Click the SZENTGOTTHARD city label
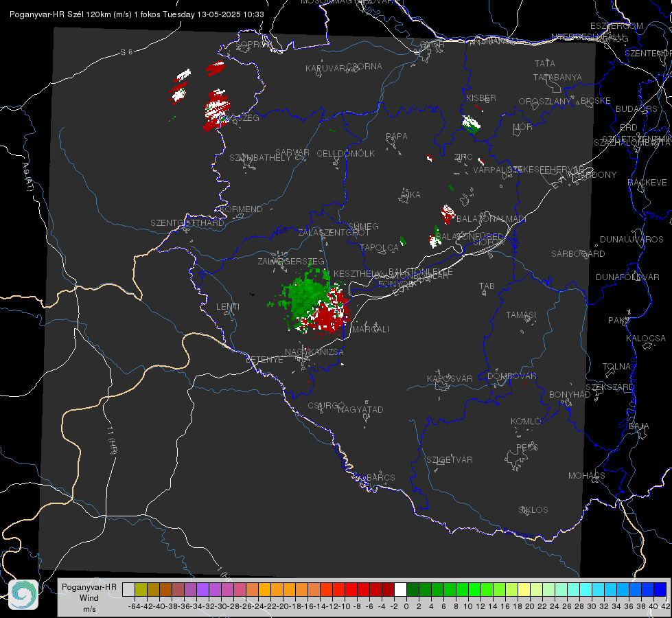The height and width of the screenshot is (618, 672). pos(187,223)
